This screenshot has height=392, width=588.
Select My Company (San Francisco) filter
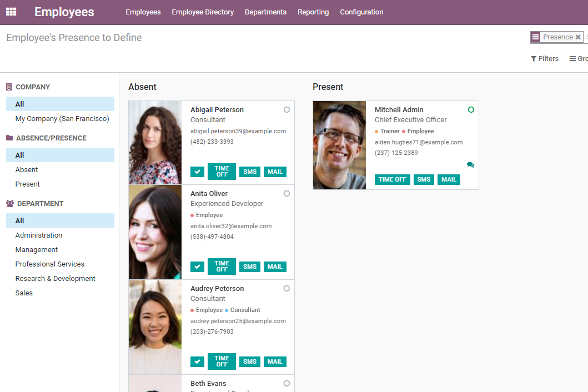click(60, 118)
